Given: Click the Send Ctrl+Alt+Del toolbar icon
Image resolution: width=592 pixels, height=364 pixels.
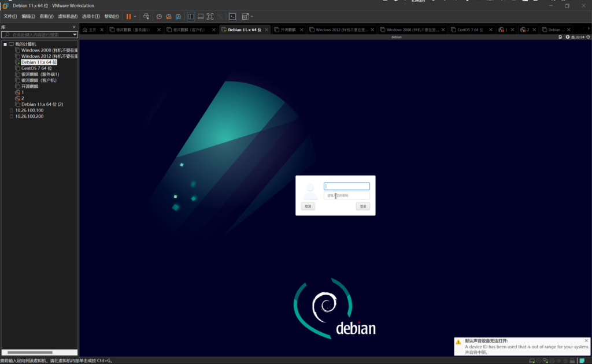Looking at the screenshot, I should pos(146,17).
